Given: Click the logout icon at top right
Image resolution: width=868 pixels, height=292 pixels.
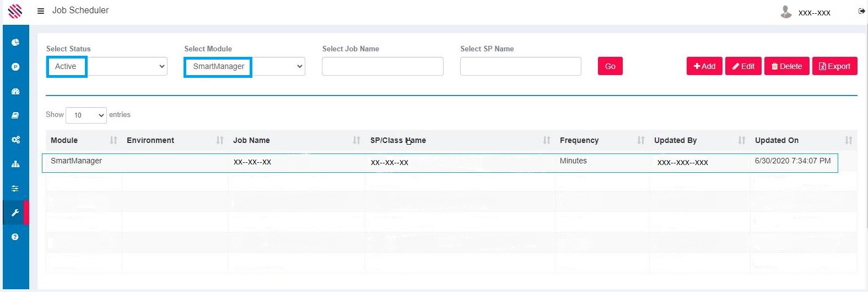Looking at the screenshot, I should tap(861, 11).
